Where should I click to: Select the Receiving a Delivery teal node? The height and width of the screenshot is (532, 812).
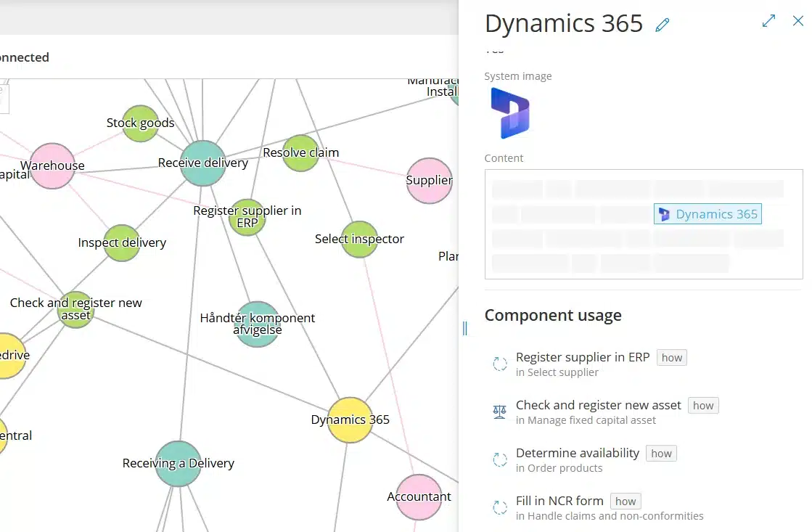[178, 464]
